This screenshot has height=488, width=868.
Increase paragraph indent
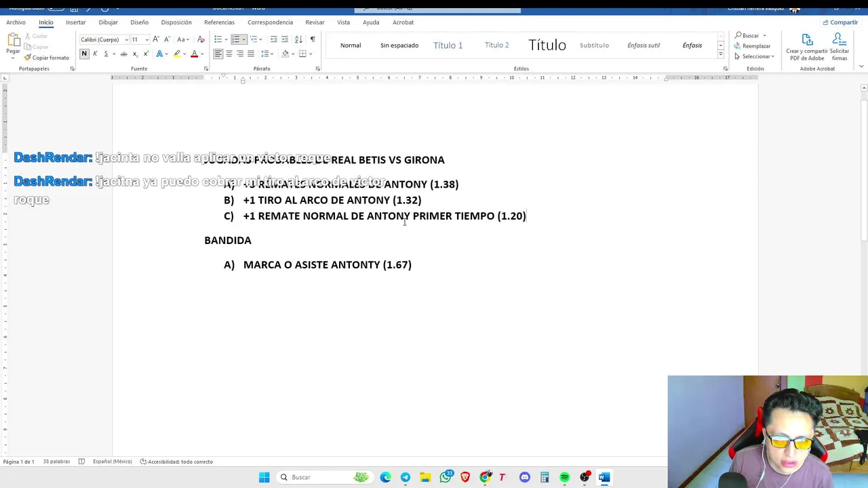coord(285,39)
